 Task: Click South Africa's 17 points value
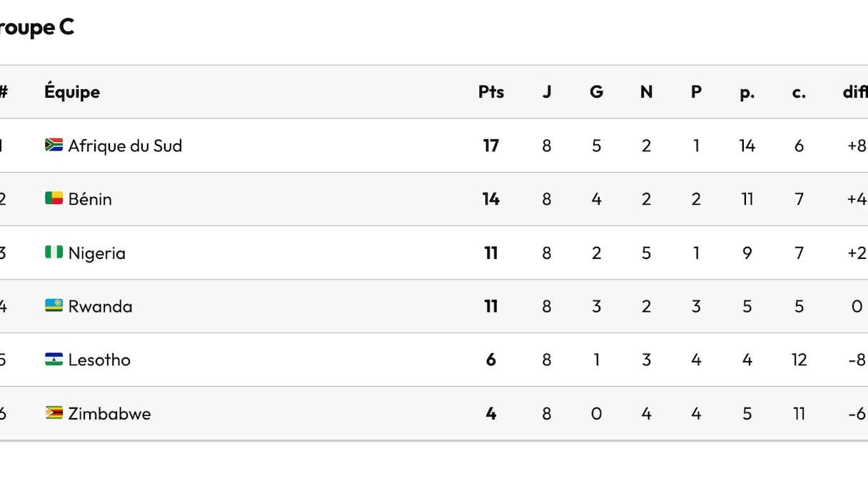pos(491,146)
